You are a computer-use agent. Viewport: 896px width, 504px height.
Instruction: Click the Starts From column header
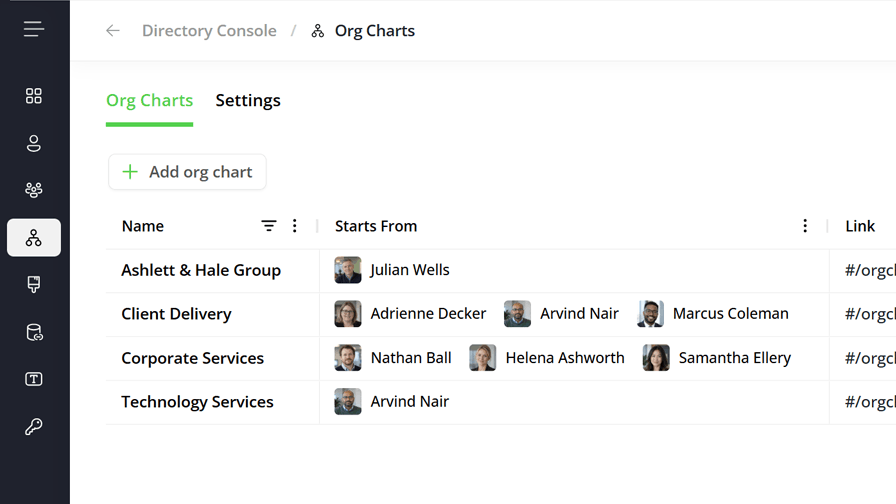376,226
